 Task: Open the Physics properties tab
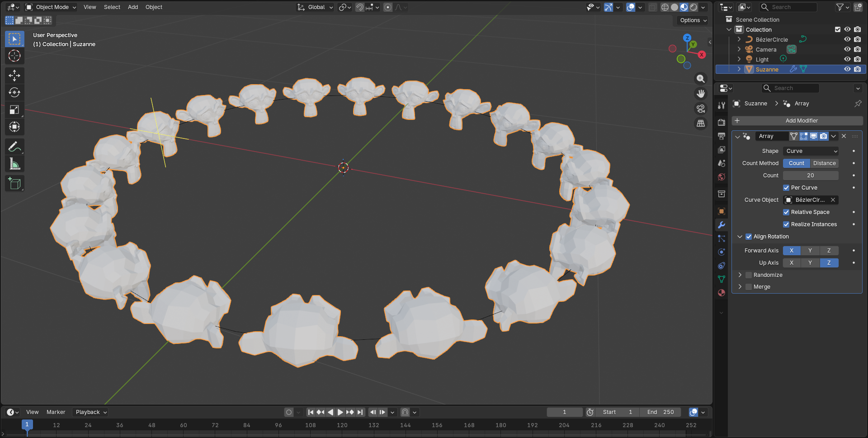[722, 252]
